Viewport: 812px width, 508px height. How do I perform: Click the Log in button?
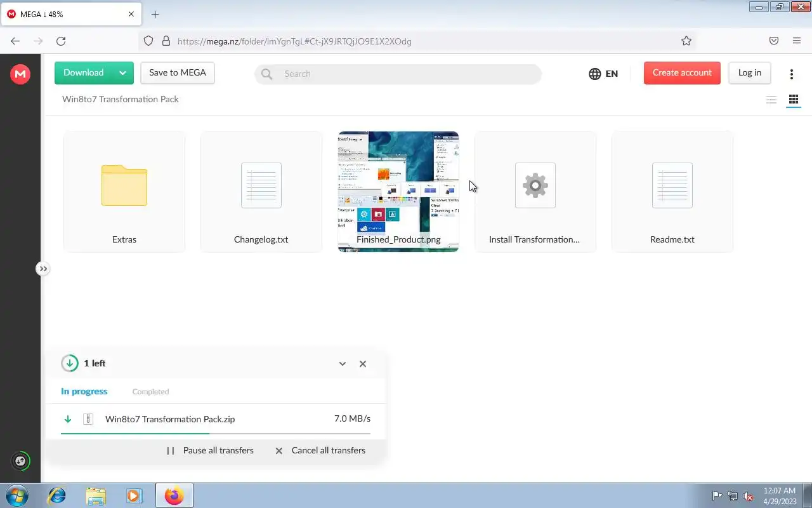click(750, 73)
